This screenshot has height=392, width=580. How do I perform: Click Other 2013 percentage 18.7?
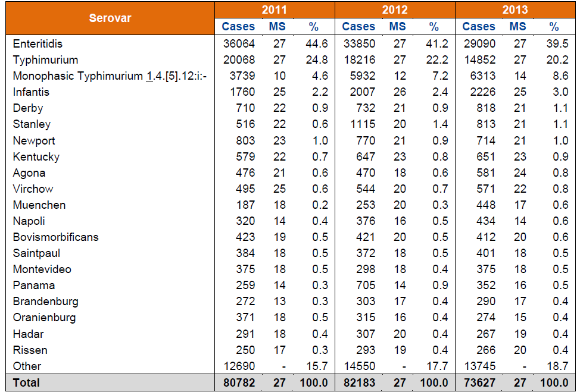click(x=557, y=366)
